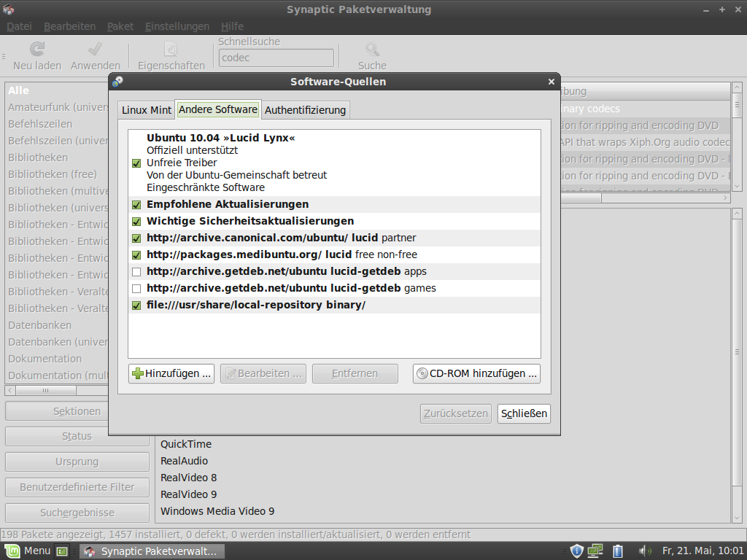Click the green plus Hinzufügen icon
This screenshot has width=747, height=560.
tap(138, 373)
